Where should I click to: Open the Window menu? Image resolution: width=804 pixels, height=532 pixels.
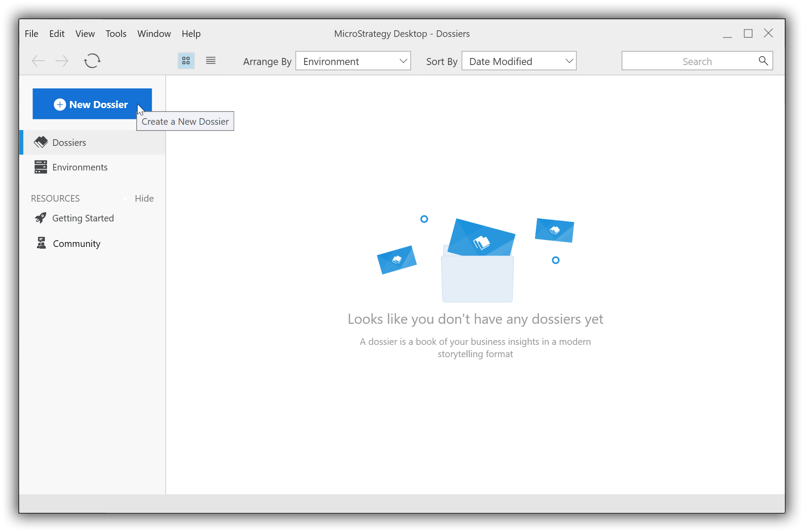tap(154, 33)
